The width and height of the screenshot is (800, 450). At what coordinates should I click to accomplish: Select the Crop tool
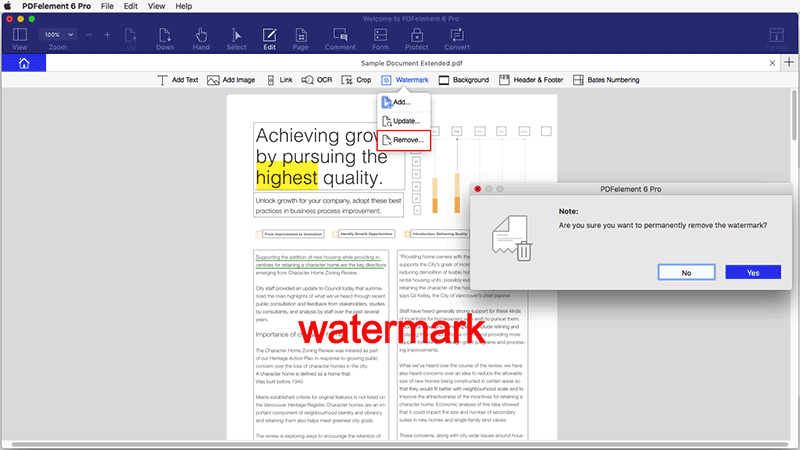click(356, 80)
